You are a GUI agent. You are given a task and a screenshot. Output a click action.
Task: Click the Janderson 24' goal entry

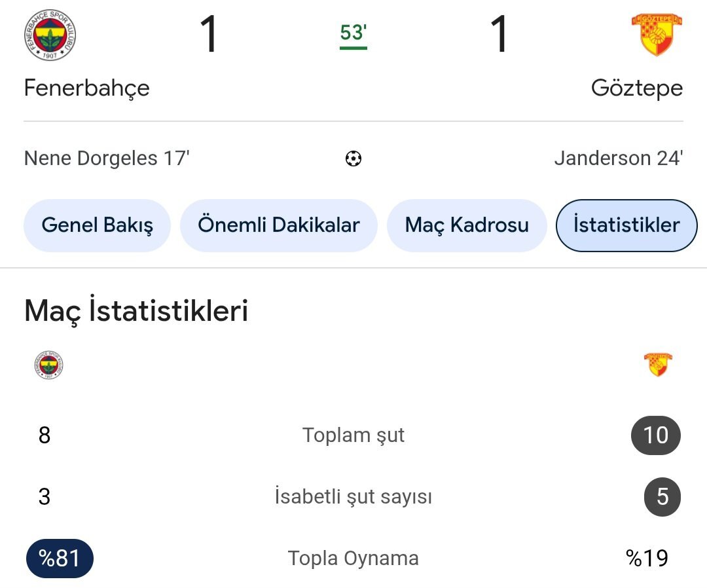pyautogui.click(x=618, y=158)
